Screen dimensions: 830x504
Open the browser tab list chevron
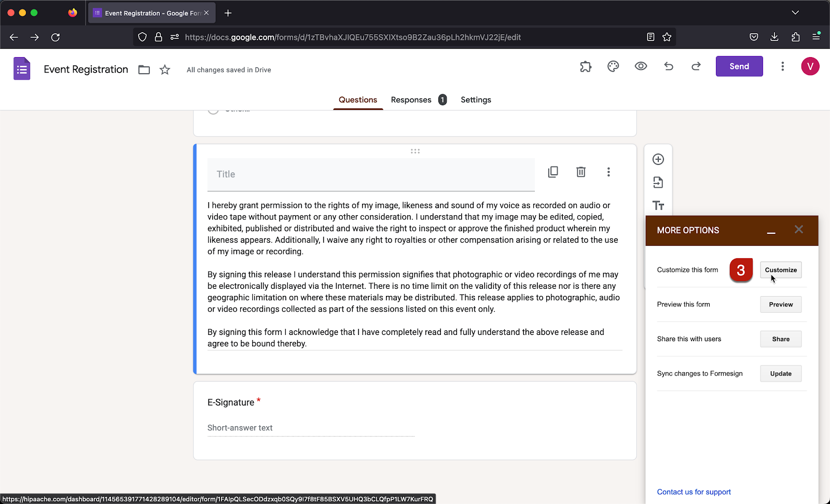795,12
